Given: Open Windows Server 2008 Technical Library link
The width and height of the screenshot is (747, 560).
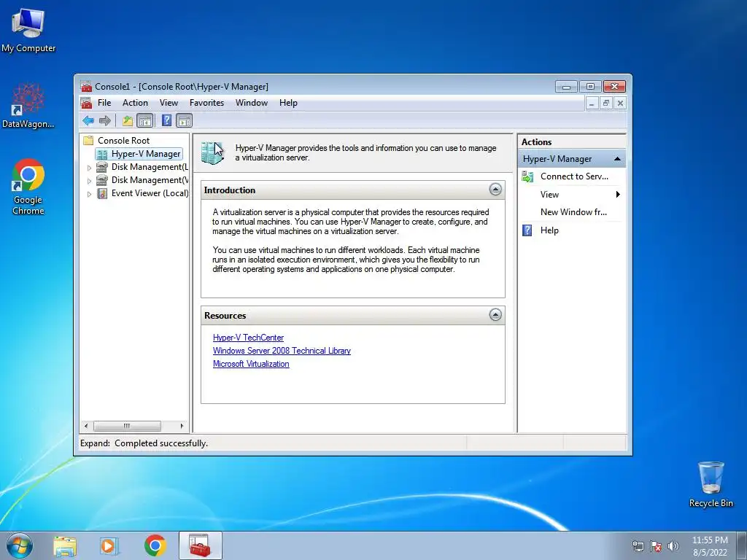Looking at the screenshot, I should [x=282, y=351].
